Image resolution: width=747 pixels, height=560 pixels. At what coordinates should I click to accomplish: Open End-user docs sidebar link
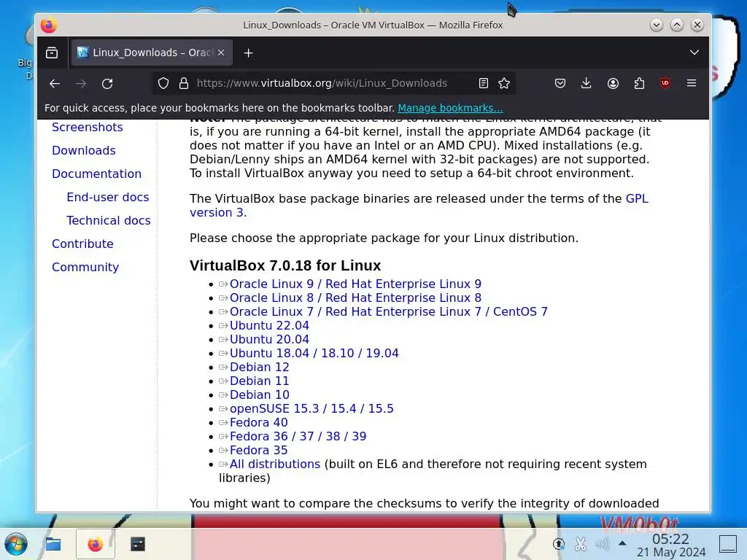[x=108, y=197]
